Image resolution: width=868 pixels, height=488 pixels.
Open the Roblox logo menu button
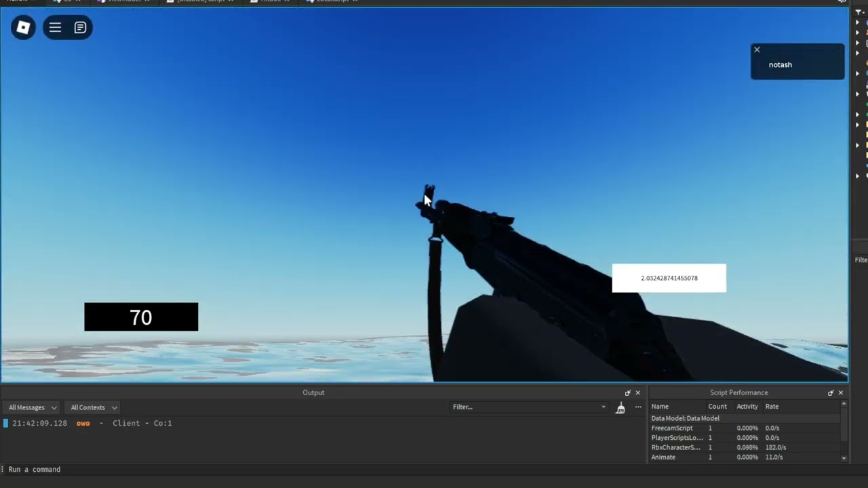23,28
